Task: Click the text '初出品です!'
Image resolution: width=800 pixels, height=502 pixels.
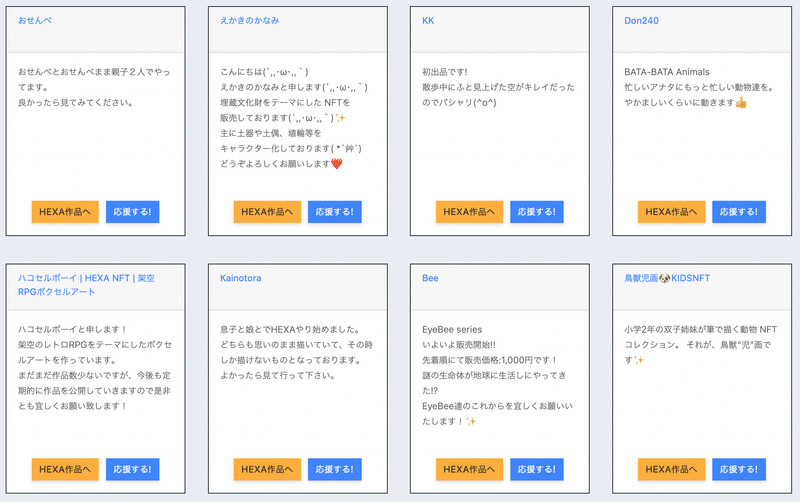Action: [445, 72]
